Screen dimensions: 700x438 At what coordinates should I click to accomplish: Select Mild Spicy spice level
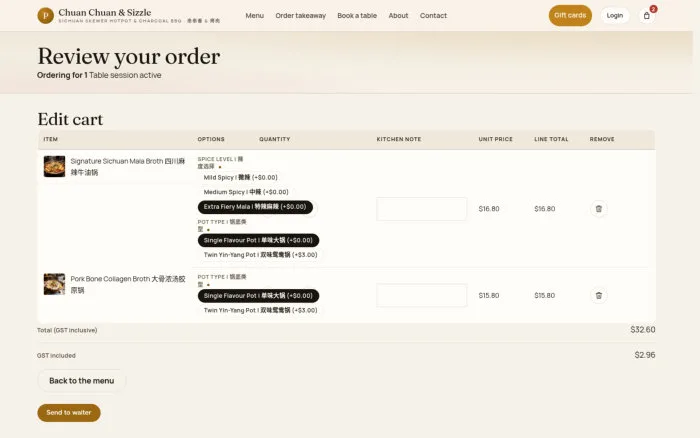click(x=241, y=177)
